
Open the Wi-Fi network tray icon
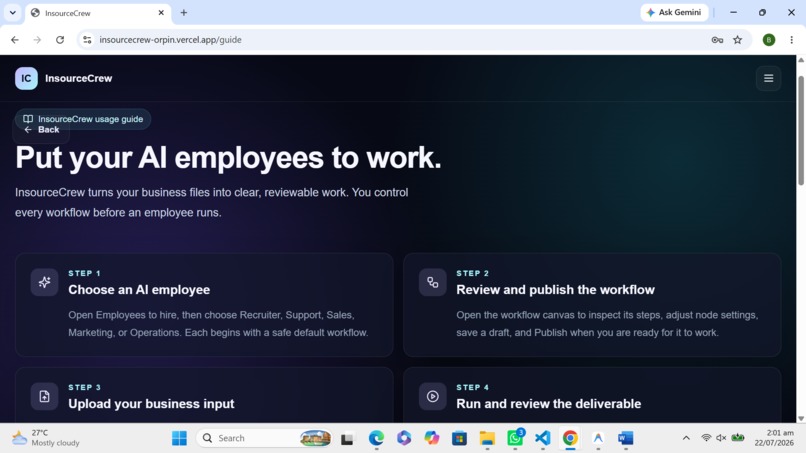click(x=706, y=438)
